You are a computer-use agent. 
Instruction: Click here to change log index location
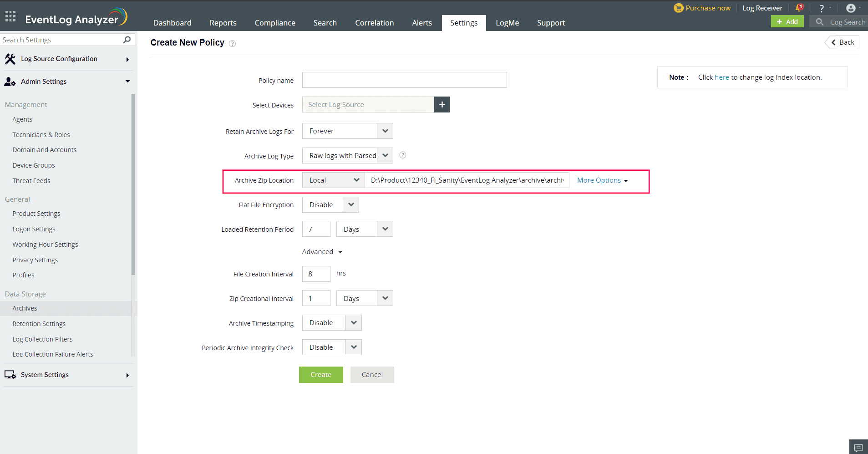[x=721, y=77]
